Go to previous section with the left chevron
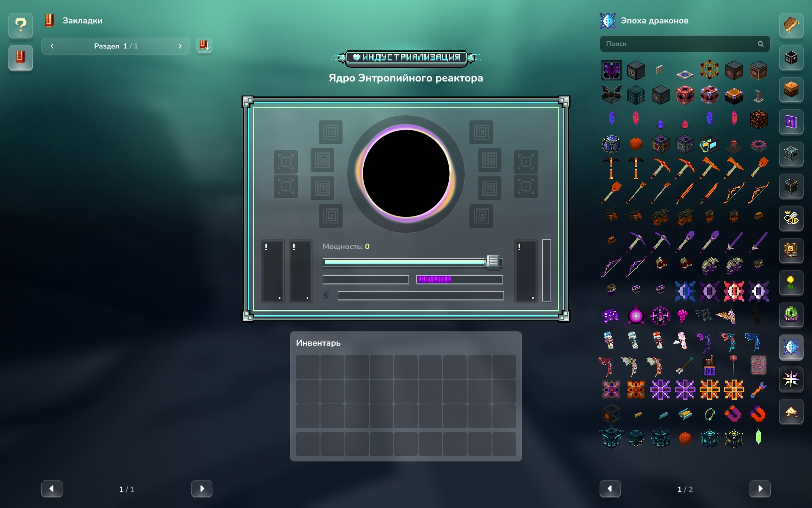This screenshot has width=812, height=508. (52, 46)
